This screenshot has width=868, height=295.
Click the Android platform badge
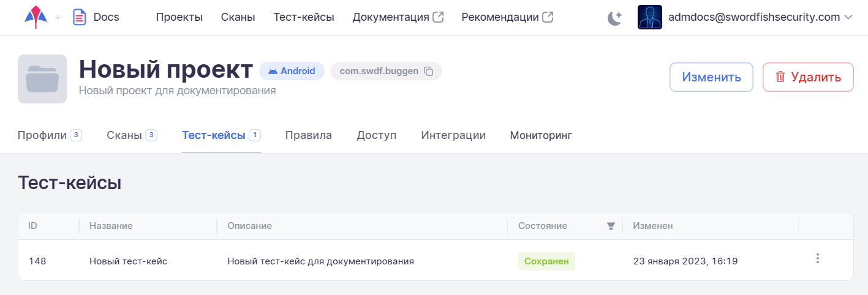click(292, 71)
